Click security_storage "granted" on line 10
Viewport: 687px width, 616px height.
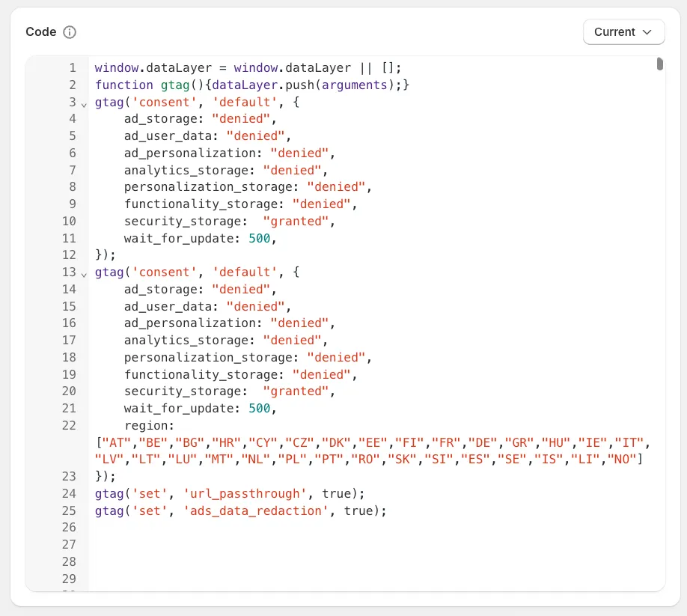[x=230, y=222]
